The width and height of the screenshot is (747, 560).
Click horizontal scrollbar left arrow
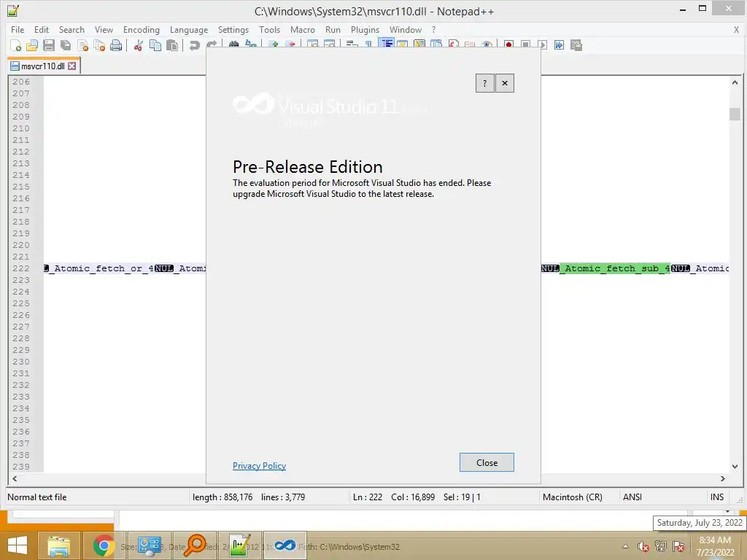(15, 478)
